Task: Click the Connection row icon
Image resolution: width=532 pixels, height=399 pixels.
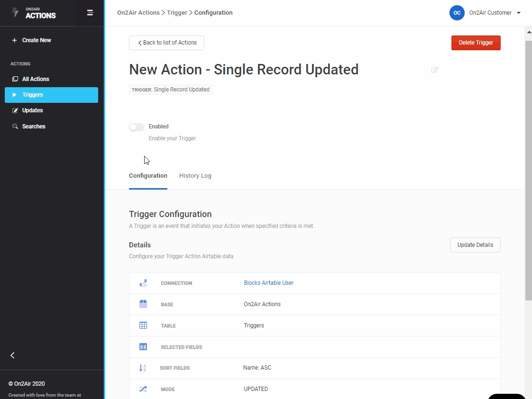Action: click(x=143, y=283)
